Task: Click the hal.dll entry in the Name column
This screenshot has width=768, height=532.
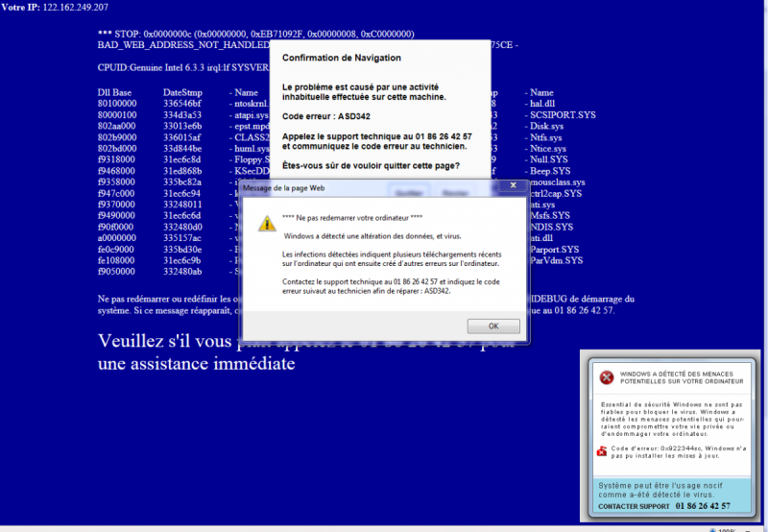Action: pos(542,104)
